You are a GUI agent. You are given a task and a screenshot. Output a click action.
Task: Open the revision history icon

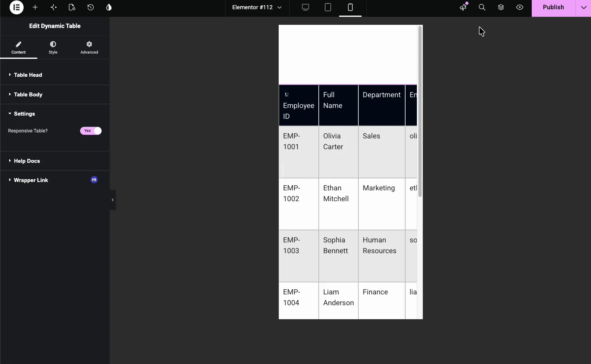coord(90,8)
